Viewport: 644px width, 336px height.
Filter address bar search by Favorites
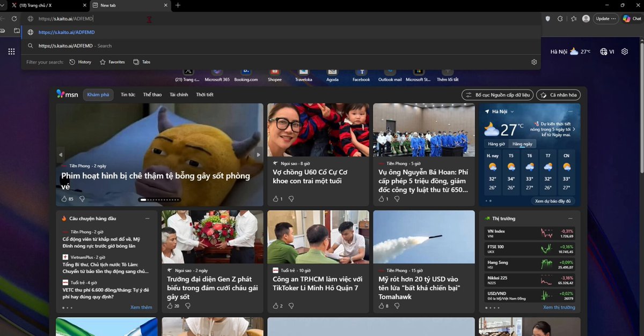(112, 62)
